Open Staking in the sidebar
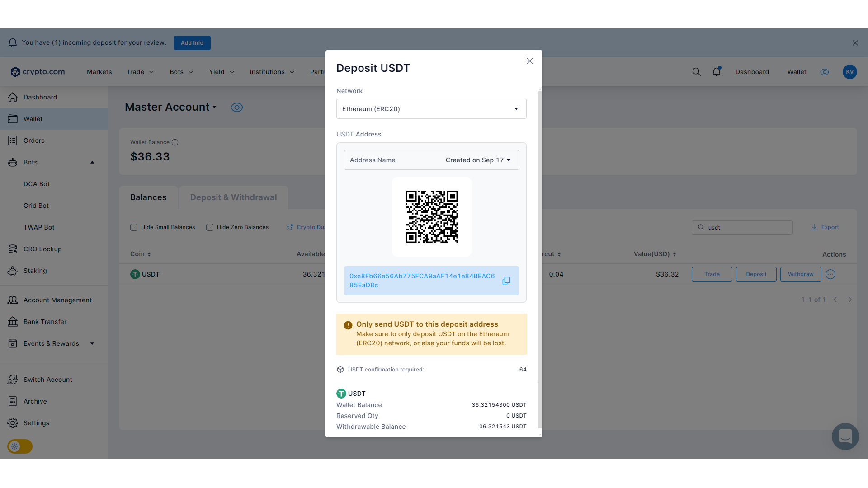Image resolution: width=868 pixels, height=488 pixels. pos(54,271)
